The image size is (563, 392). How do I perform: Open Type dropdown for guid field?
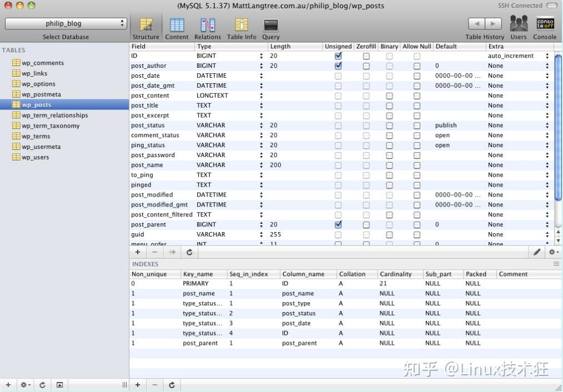pos(262,234)
